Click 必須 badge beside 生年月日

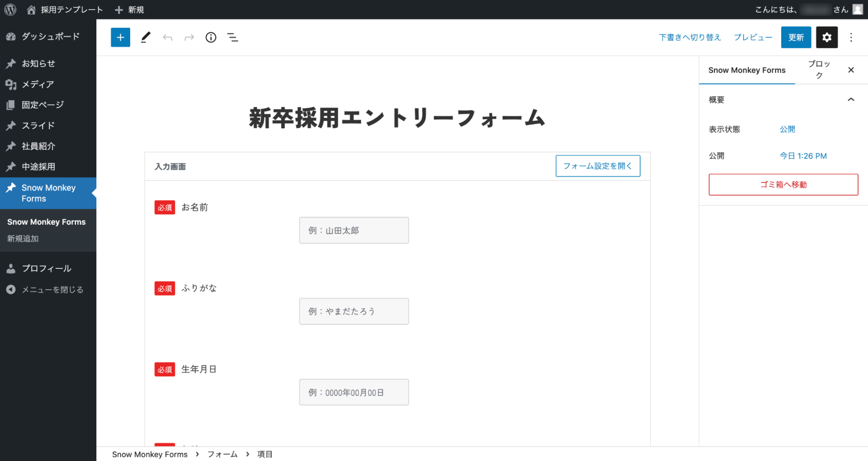(x=165, y=369)
